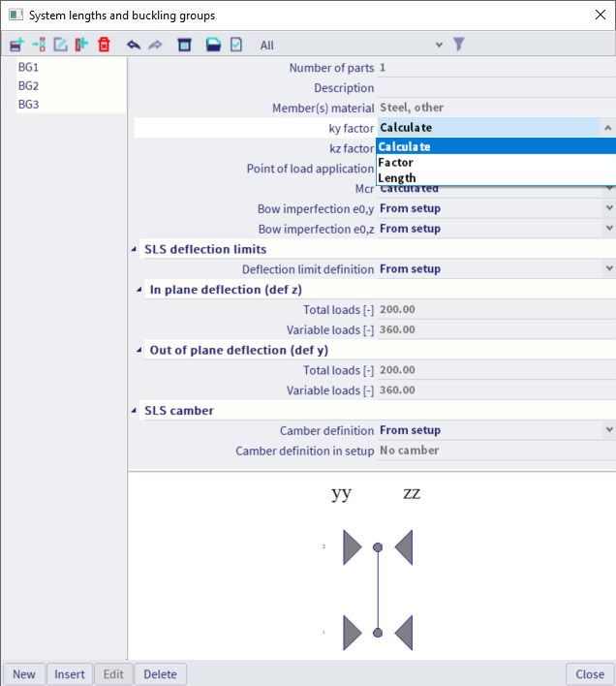Image resolution: width=616 pixels, height=686 pixels.
Task: Choose Factor from the ky factor list
Action: coord(396,163)
